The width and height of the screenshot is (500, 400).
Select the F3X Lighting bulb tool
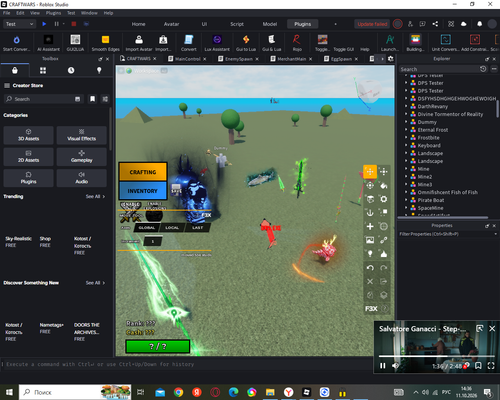370,254
